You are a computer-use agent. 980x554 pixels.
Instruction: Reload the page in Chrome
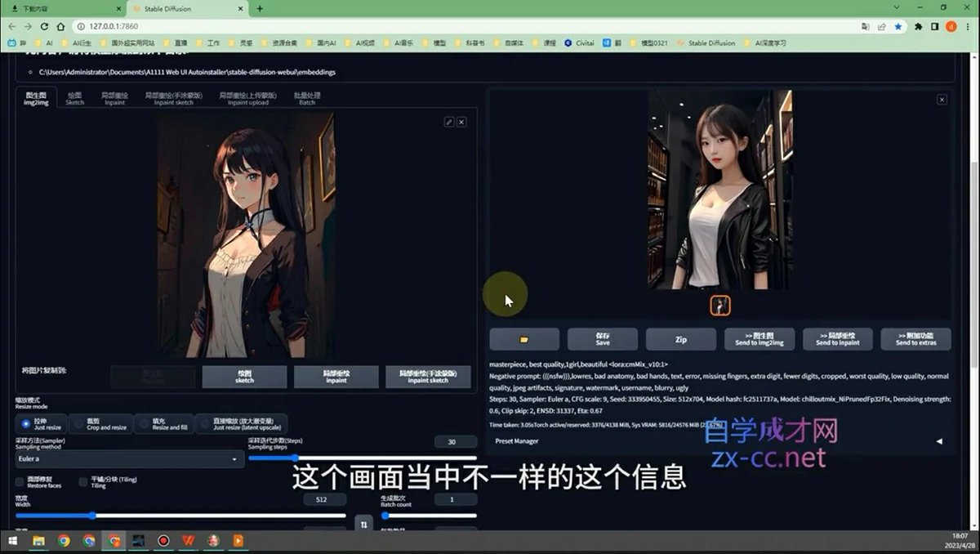pyautogui.click(x=44, y=26)
